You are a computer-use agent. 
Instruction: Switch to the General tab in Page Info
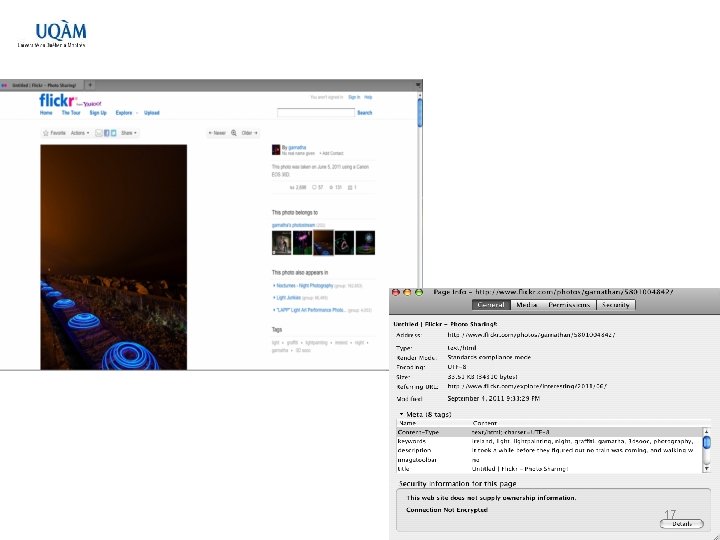tap(491, 305)
